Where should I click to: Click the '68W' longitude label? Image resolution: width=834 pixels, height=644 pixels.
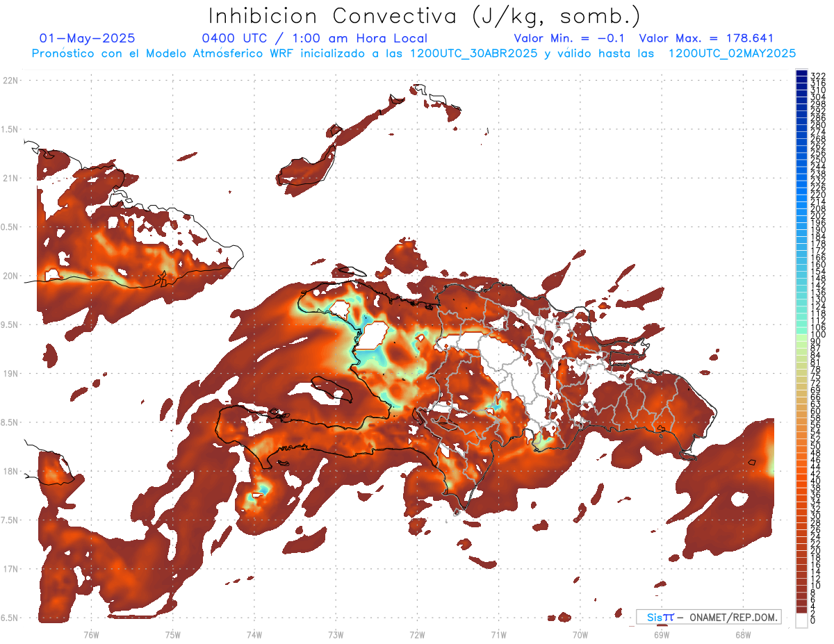[743, 634]
